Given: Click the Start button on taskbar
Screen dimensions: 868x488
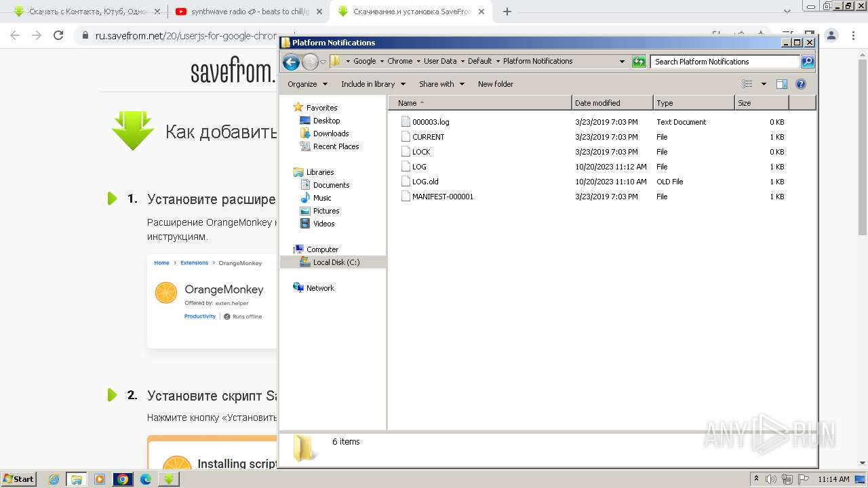Looking at the screenshot, I should pyautogui.click(x=18, y=479).
